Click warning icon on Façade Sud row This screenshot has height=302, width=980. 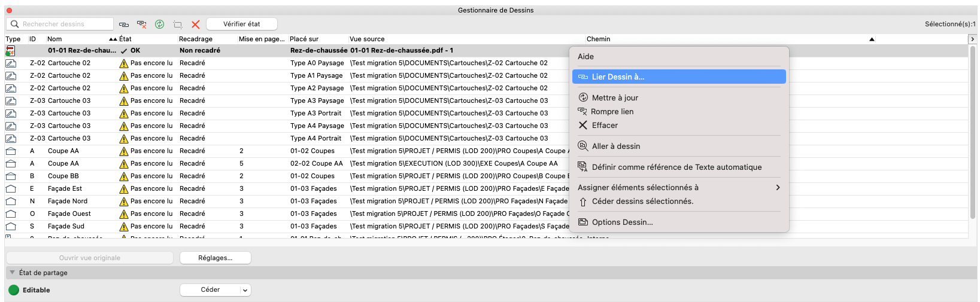[x=124, y=227]
